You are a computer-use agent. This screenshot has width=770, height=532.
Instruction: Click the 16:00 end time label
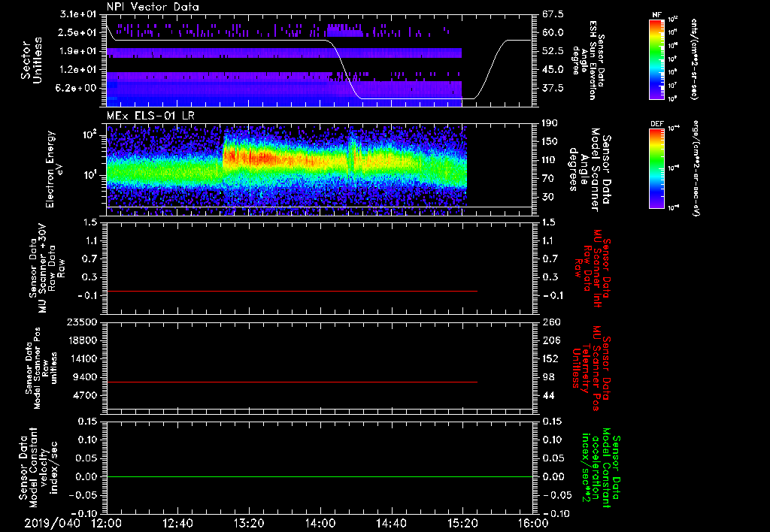click(x=532, y=523)
